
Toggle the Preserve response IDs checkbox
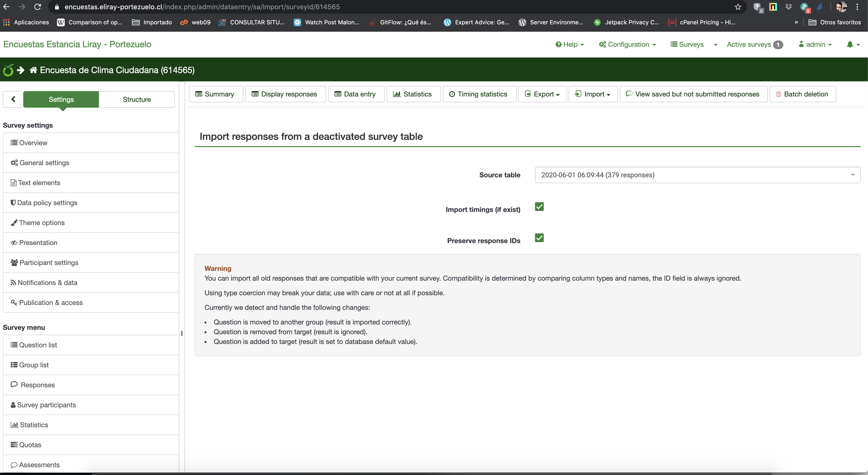(x=539, y=238)
